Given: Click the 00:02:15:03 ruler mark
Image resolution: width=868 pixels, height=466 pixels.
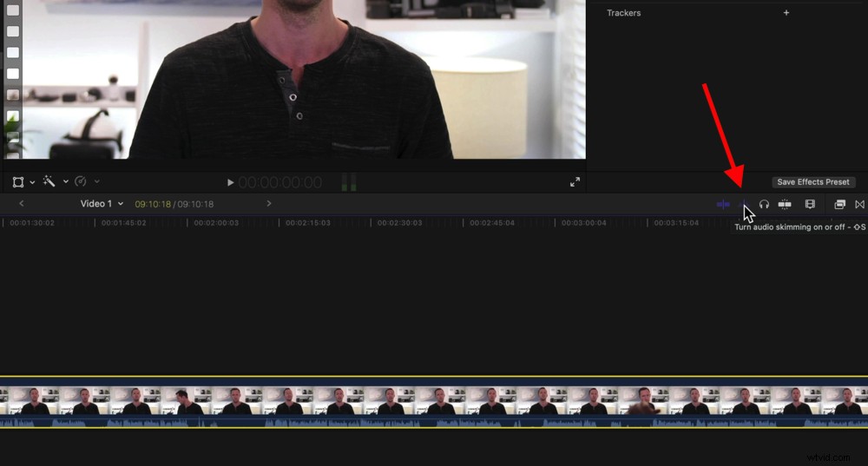Looking at the screenshot, I should coord(308,222).
